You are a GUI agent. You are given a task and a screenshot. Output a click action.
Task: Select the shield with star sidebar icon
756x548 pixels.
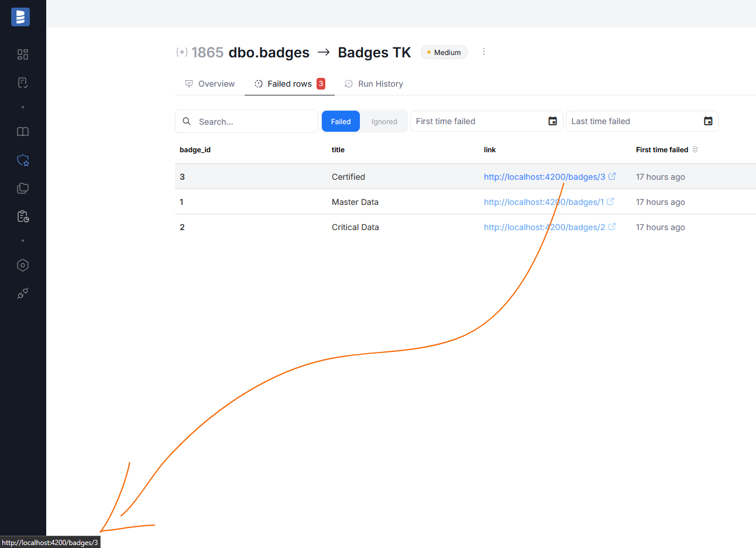23,160
